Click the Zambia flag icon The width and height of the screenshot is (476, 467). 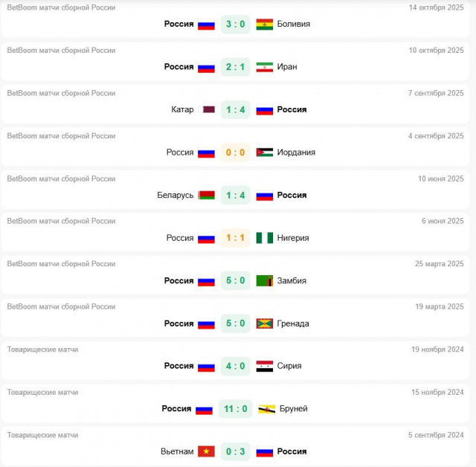point(264,281)
